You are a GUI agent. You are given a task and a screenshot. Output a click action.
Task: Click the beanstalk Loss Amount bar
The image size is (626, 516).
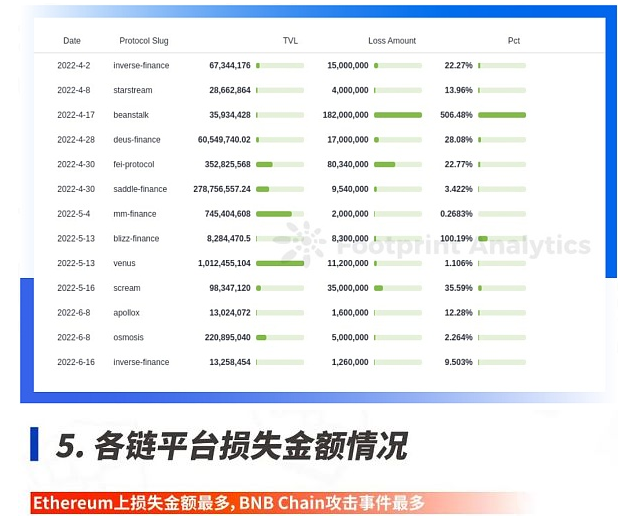pos(398,115)
